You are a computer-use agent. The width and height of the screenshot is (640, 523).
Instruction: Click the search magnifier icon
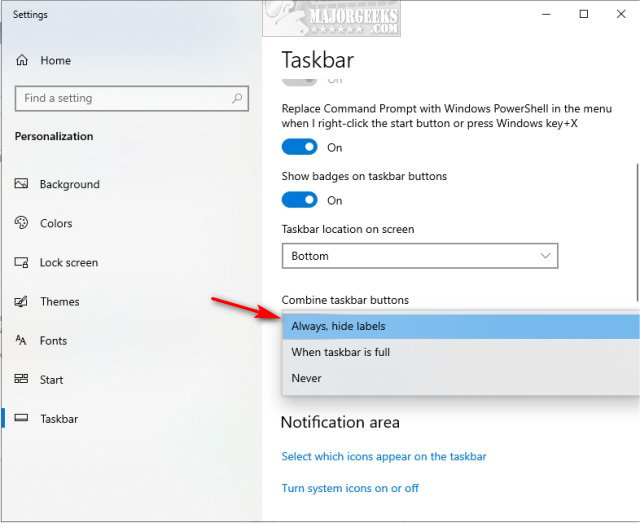237,98
